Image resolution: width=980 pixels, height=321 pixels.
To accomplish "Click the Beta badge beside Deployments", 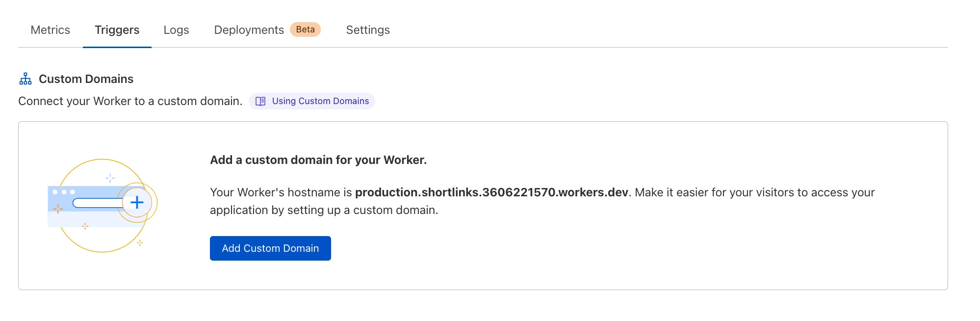I will [305, 29].
